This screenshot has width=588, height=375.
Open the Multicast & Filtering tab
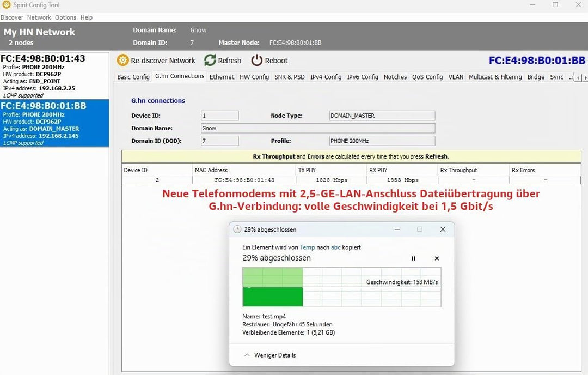coord(495,77)
